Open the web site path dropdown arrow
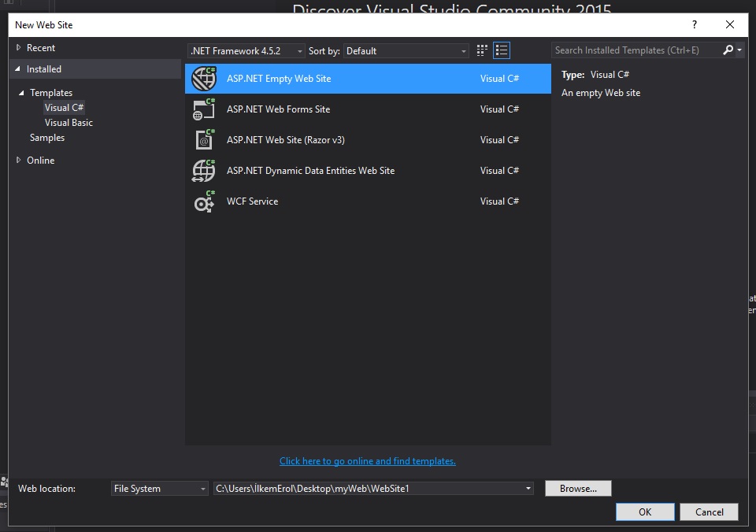The image size is (756, 532). (528, 489)
